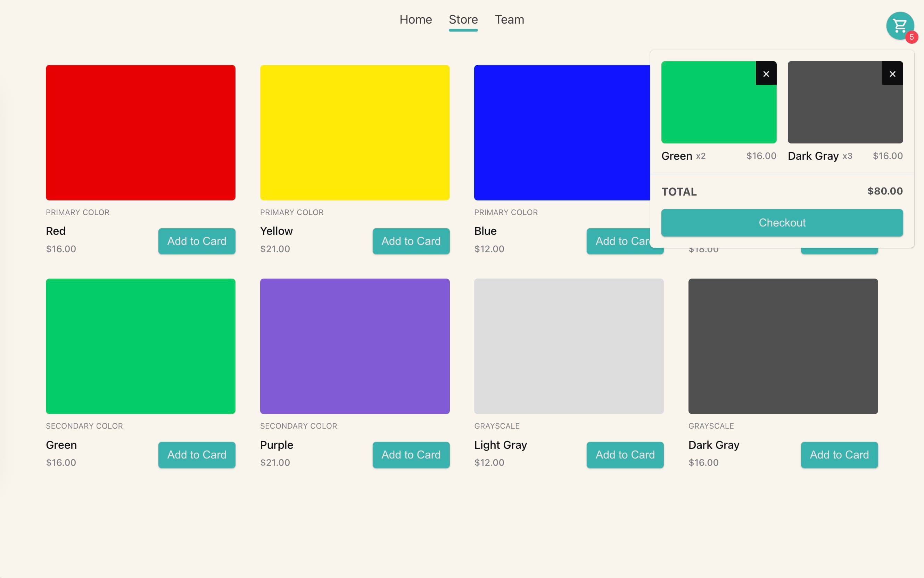The width and height of the screenshot is (924, 578).
Task: Click the x3 quantity label
Action: pos(848,156)
